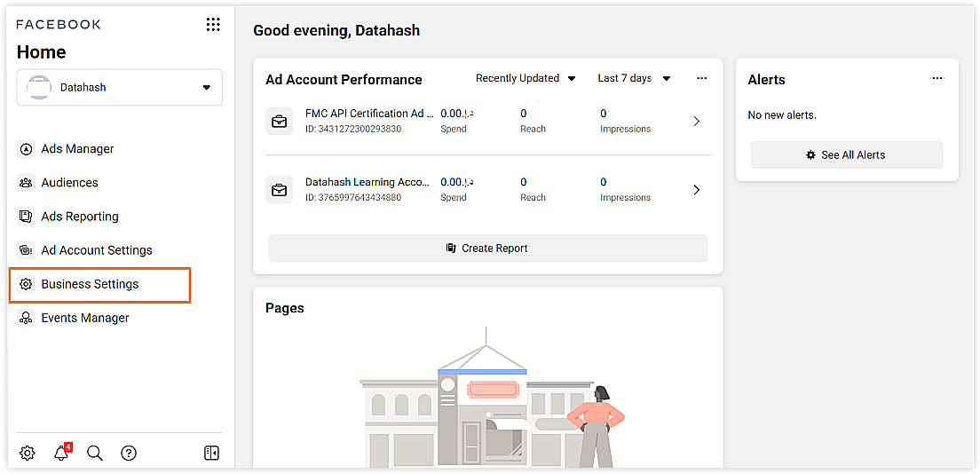Click the FMC API Certification briefcase icon

[x=280, y=122]
